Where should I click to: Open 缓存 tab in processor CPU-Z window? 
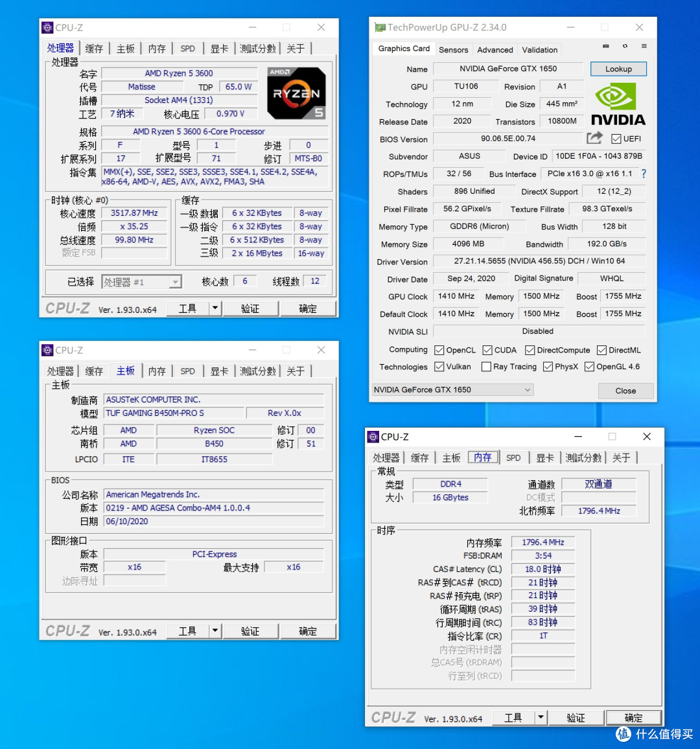click(94, 48)
